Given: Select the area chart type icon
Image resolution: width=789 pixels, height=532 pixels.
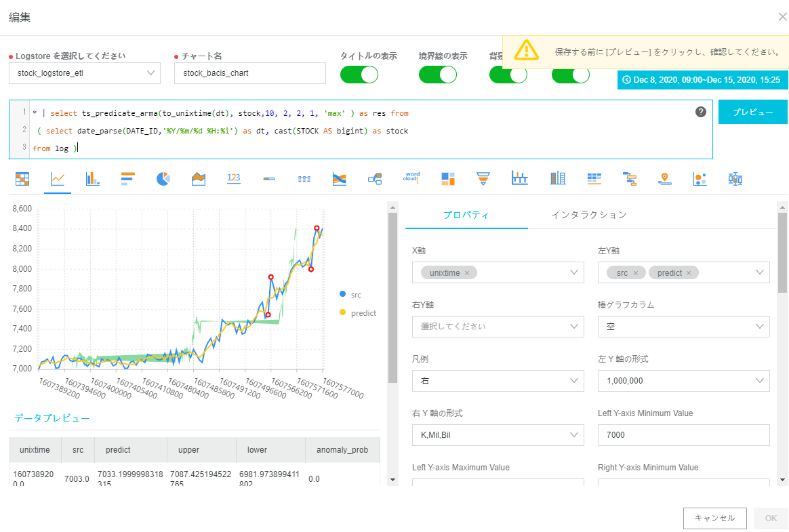Looking at the screenshot, I should (x=198, y=179).
